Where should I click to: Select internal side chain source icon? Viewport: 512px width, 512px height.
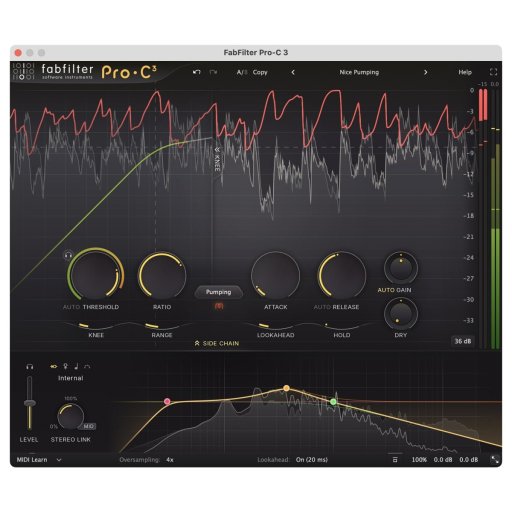click(x=53, y=367)
